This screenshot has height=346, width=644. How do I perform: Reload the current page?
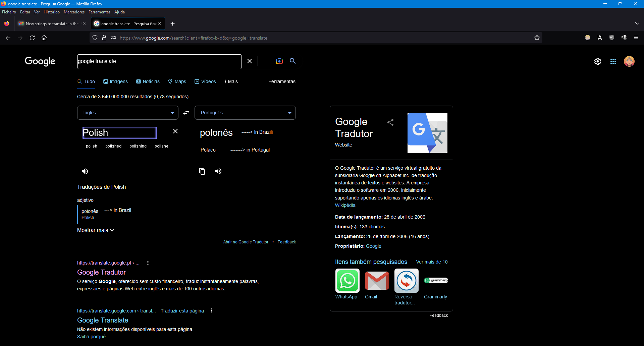32,38
